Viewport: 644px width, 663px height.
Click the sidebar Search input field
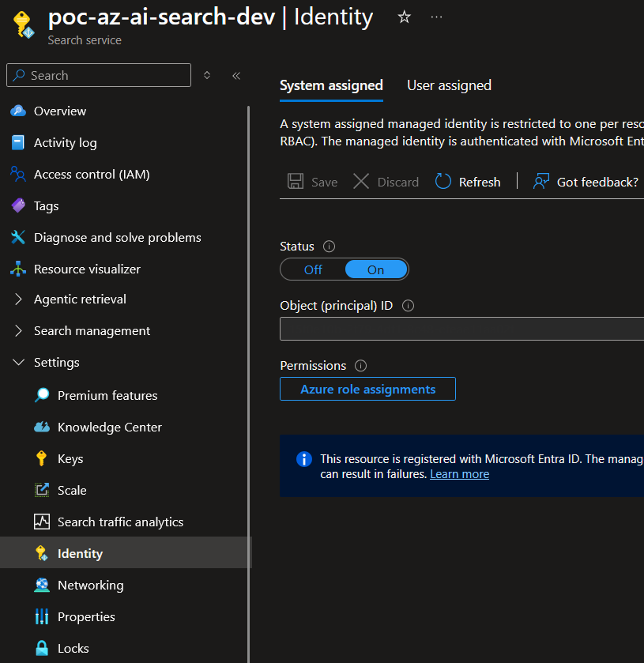coord(99,75)
